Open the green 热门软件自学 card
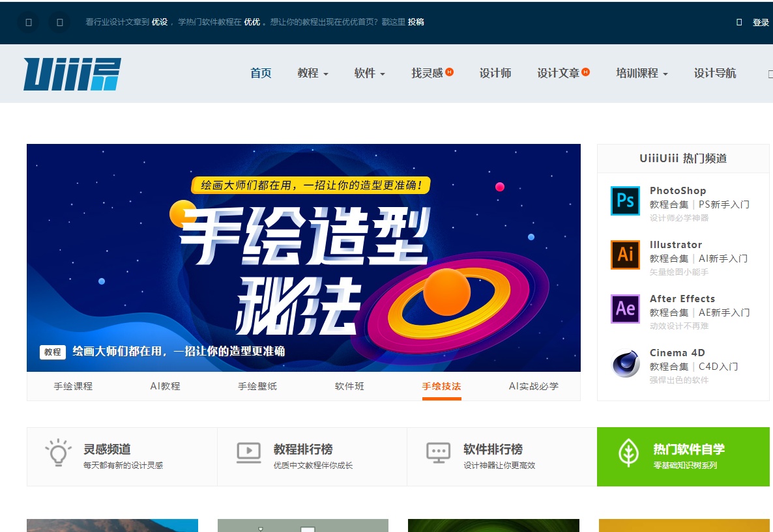773x532 pixels. click(683, 456)
